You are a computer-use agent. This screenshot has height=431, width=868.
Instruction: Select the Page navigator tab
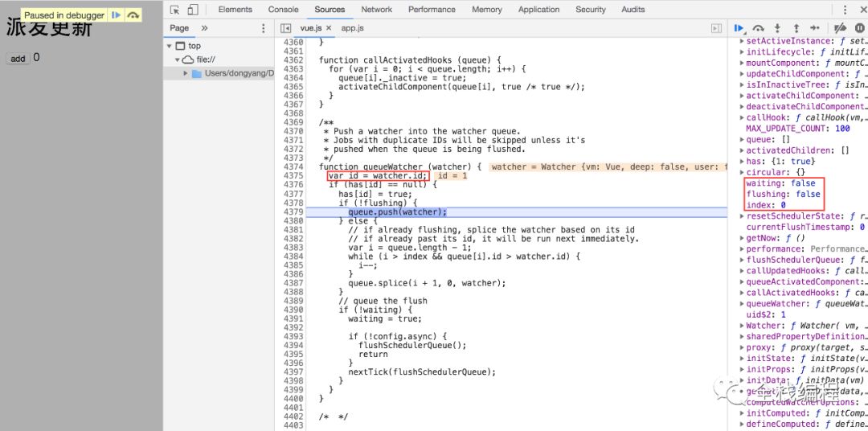(x=179, y=28)
